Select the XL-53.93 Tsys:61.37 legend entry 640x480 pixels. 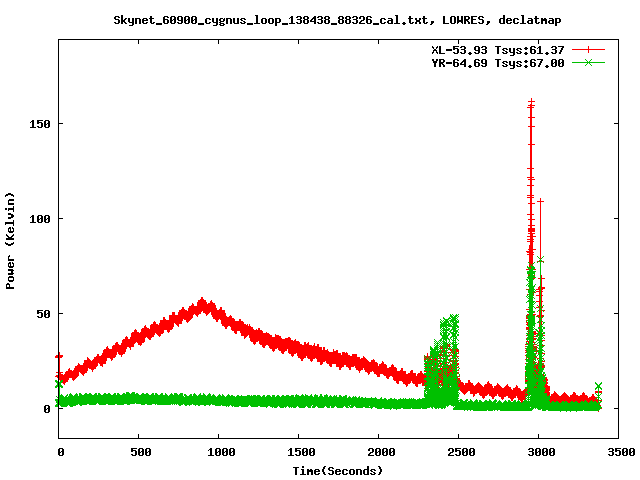pyautogui.click(x=498, y=50)
